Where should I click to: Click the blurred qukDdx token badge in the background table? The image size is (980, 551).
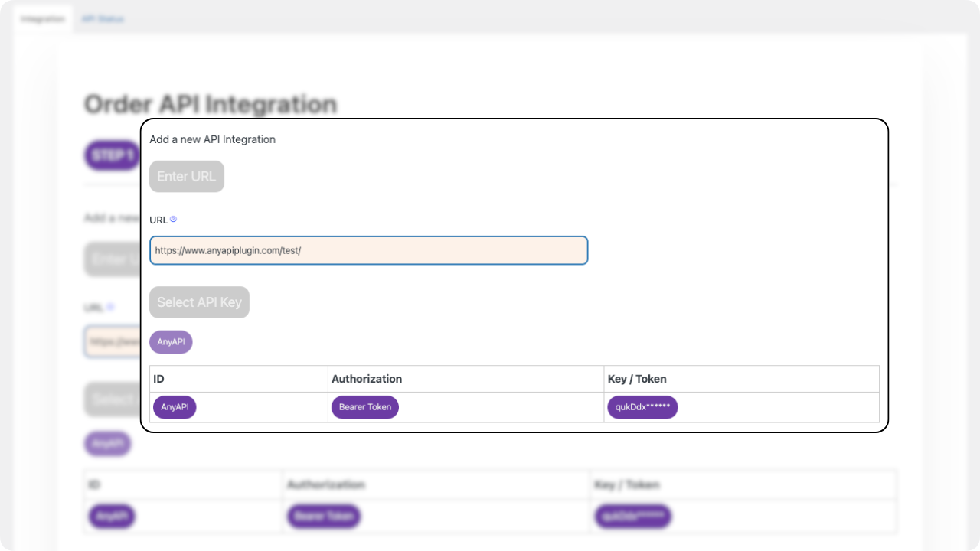pos(632,517)
